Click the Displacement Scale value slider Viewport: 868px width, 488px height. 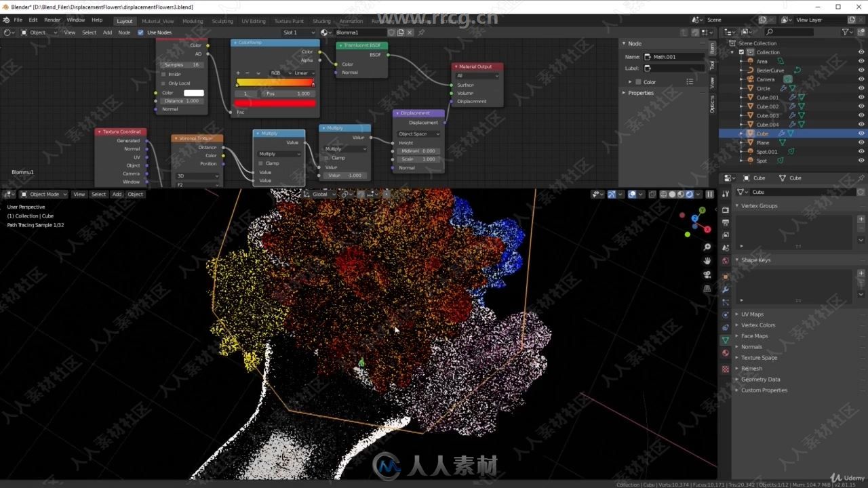pyautogui.click(x=418, y=159)
